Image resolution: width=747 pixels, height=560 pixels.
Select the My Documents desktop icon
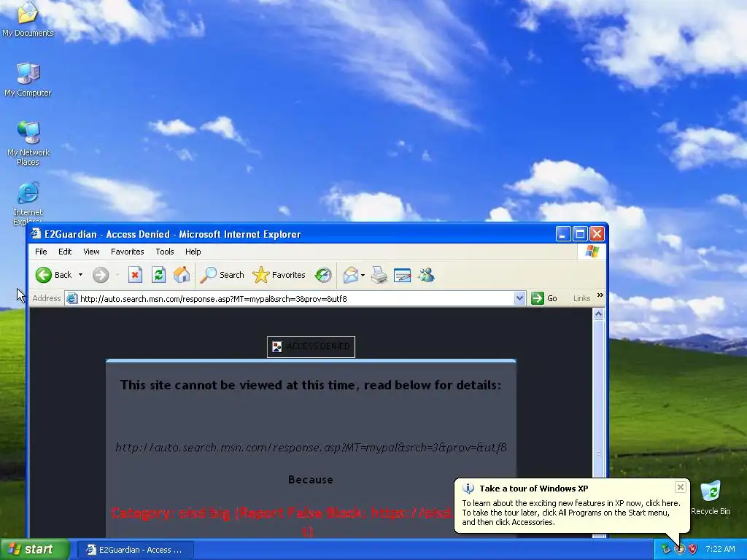click(28, 19)
